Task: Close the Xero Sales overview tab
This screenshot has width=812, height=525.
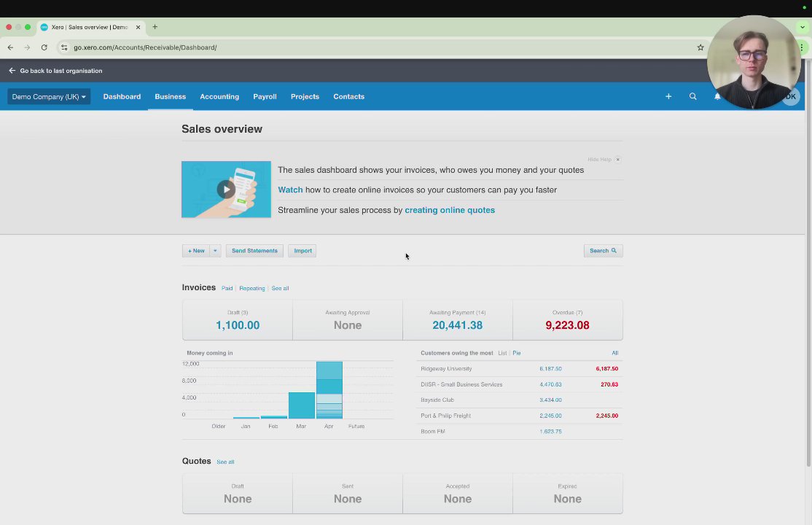Action: (138, 27)
